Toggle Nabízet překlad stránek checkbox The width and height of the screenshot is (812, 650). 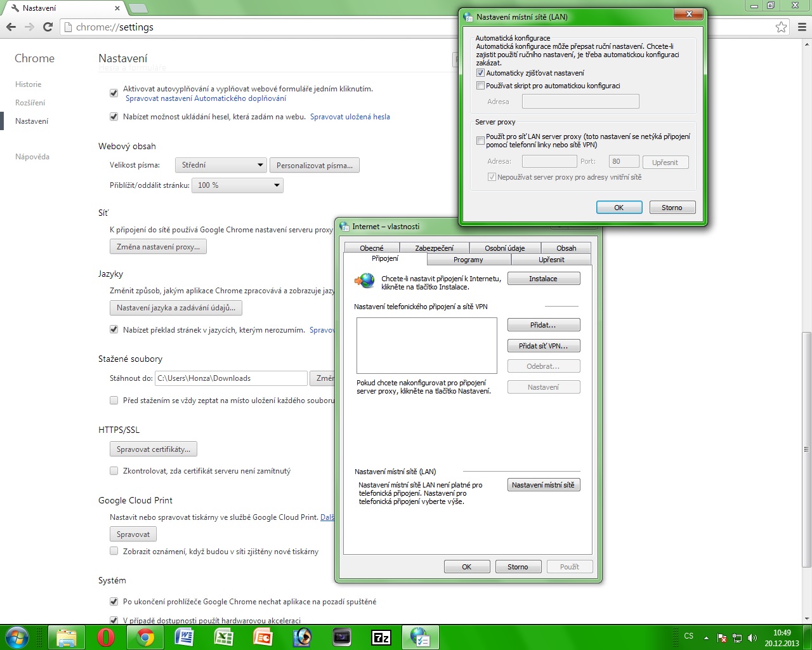114,329
